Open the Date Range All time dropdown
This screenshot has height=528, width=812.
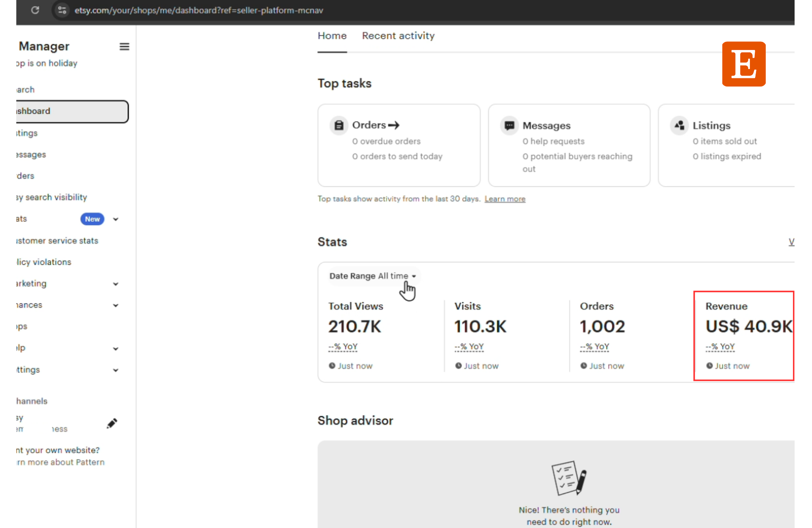(x=373, y=276)
